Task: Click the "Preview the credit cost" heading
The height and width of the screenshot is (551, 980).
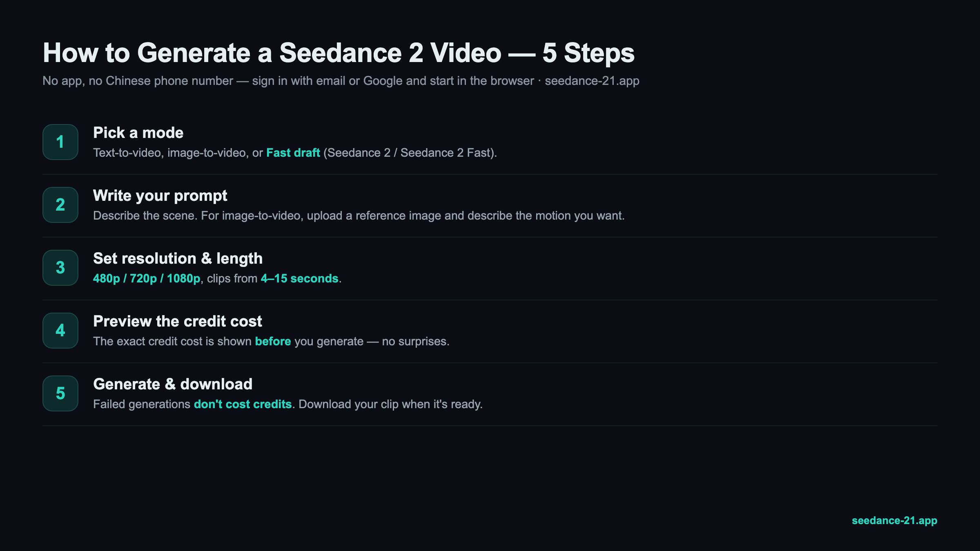Action: click(178, 321)
